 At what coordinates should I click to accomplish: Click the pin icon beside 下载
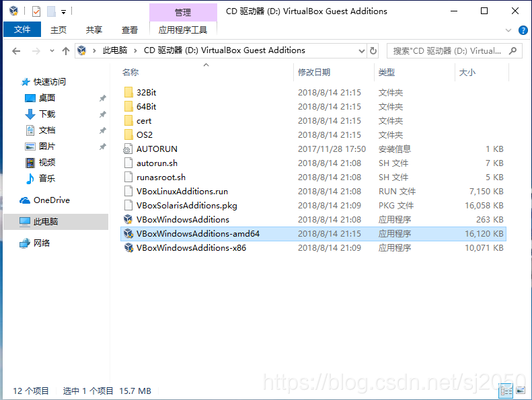click(x=102, y=114)
